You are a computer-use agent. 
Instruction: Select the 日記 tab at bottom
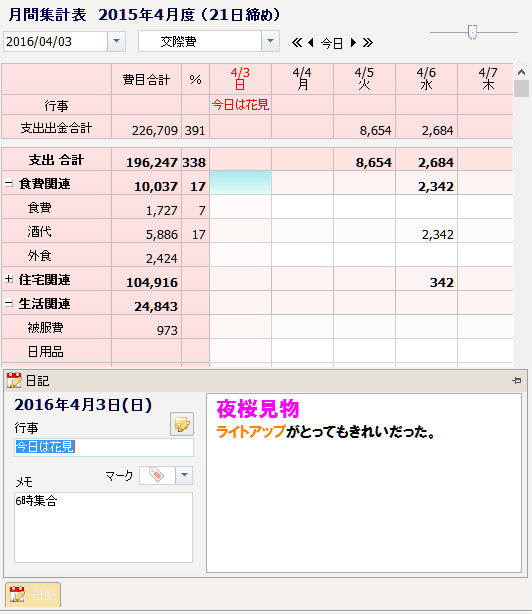pyautogui.click(x=33, y=594)
